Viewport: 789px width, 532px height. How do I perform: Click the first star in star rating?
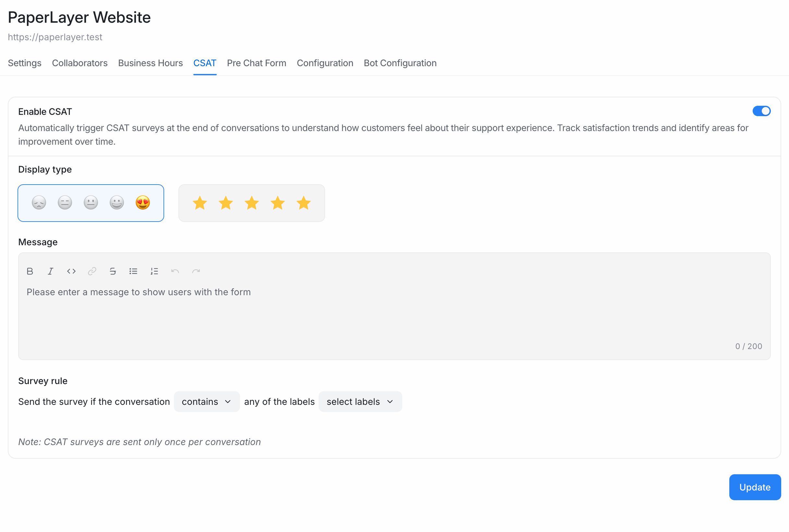pos(200,203)
